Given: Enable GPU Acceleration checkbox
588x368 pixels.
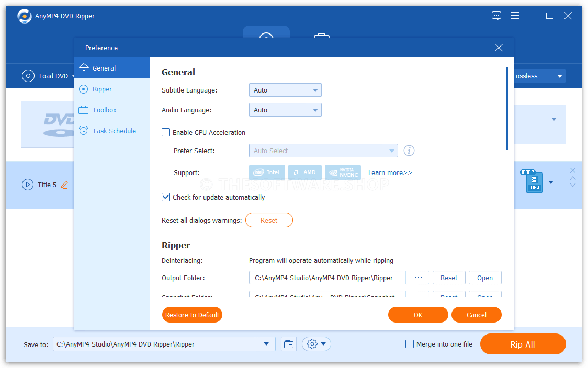Looking at the screenshot, I should pos(166,132).
